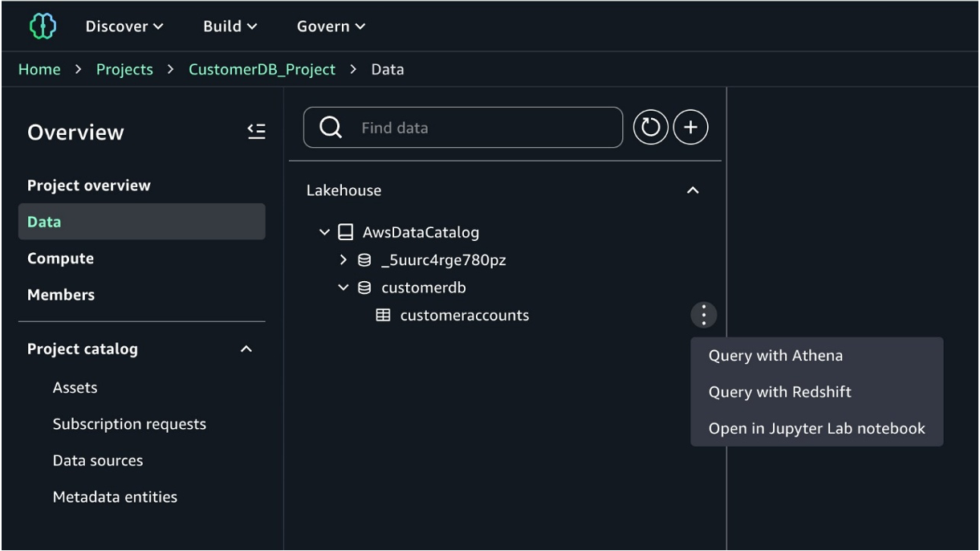Collapse the Project catalog section

(246, 349)
